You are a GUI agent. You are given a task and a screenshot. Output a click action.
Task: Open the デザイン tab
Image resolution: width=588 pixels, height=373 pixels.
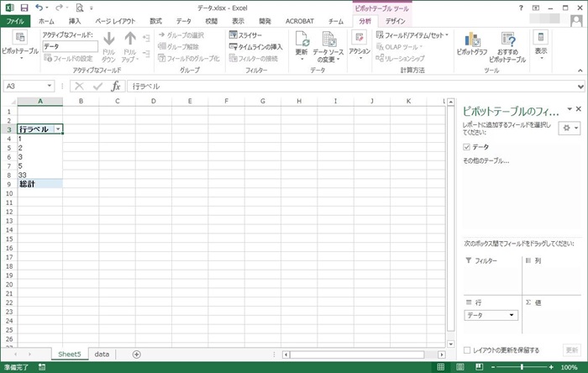(396, 21)
